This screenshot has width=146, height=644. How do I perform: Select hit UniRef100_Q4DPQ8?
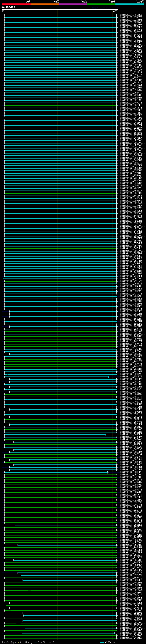pos(131,636)
